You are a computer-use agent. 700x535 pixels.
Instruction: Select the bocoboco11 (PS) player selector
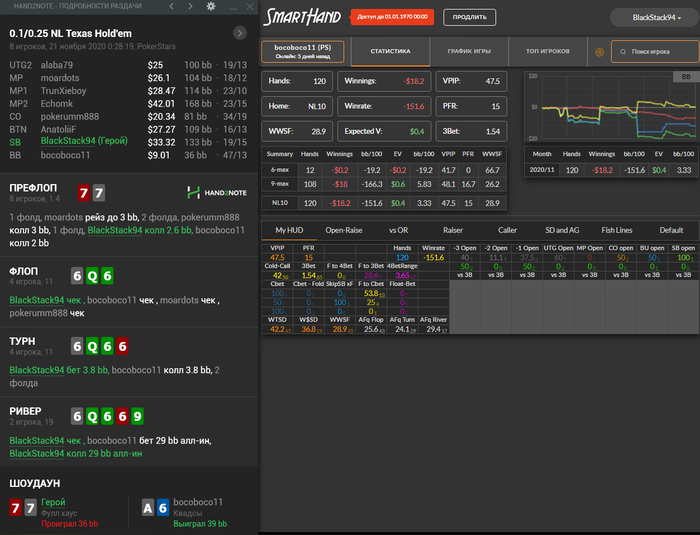point(301,51)
